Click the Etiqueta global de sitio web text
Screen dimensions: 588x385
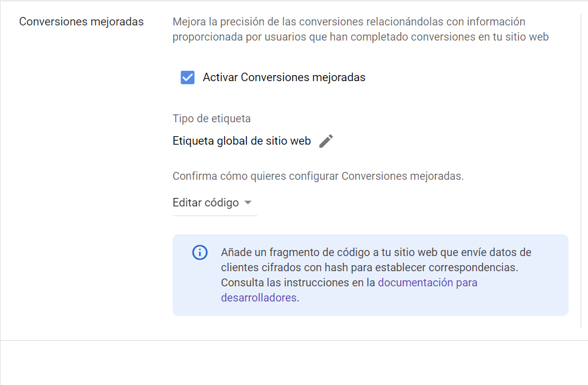[242, 141]
